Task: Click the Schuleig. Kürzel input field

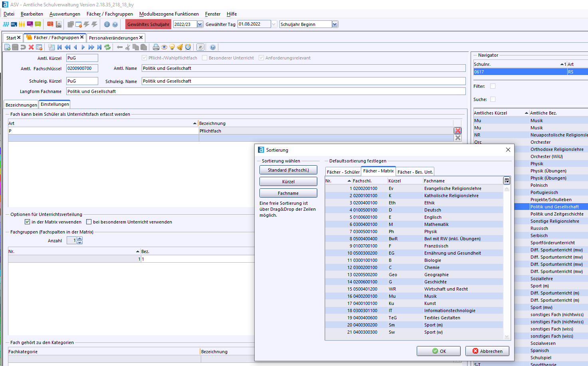Action: [x=82, y=81]
